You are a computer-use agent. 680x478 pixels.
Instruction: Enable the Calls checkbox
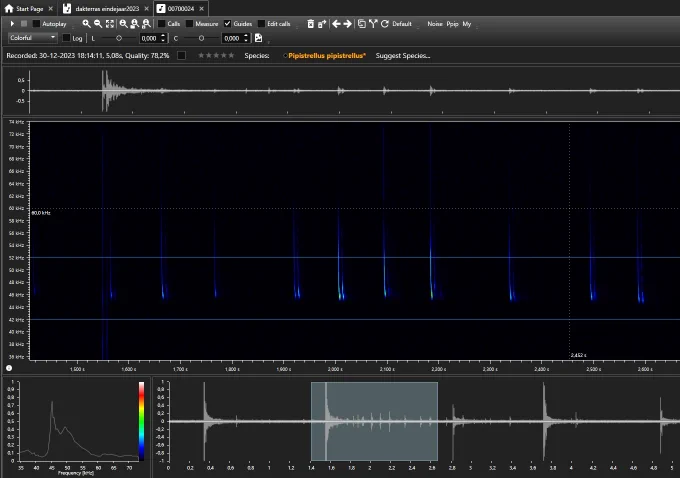[x=162, y=23]
